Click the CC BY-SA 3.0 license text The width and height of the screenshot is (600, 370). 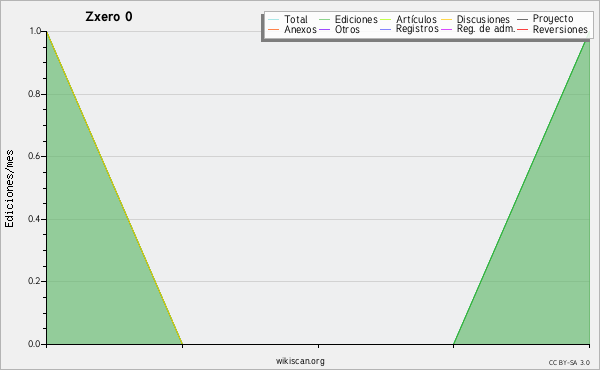pyautogui.click(x=569, y=363)
